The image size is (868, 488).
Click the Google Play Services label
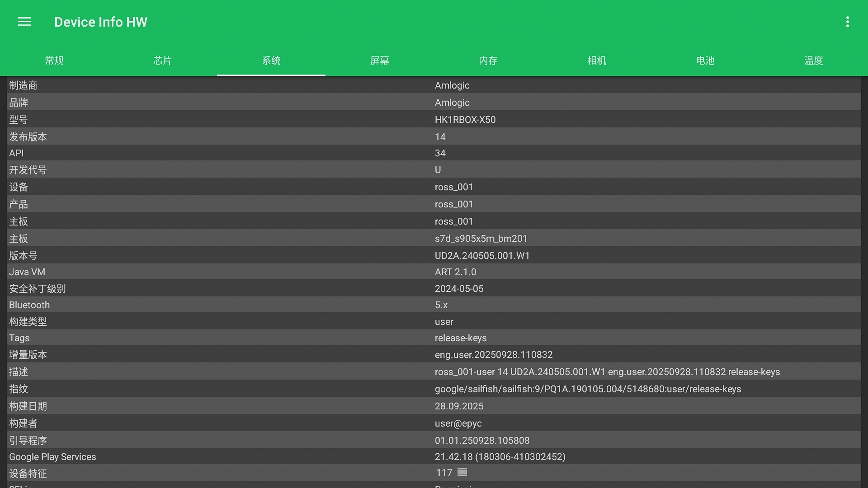(x=52, y=457)
